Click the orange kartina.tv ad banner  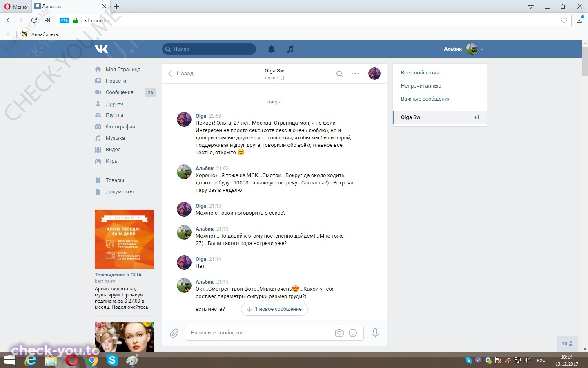point(124,239)
